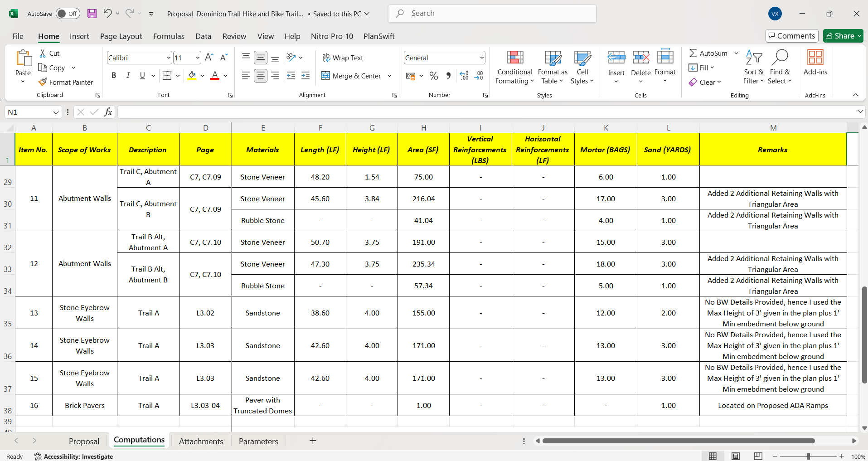Viewport: 868px width, 461px height.
Task: Open the font name Calibri dropdown
Action: (169, 58)
